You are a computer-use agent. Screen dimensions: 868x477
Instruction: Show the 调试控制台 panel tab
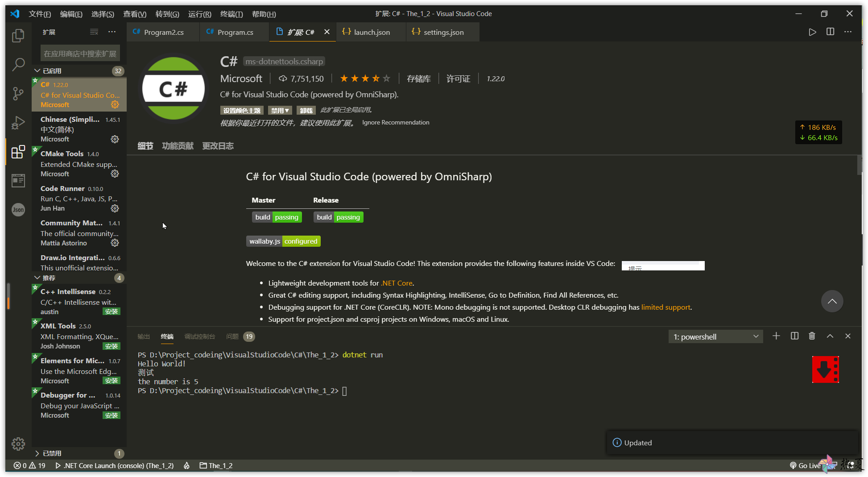(x=199, y=336)
